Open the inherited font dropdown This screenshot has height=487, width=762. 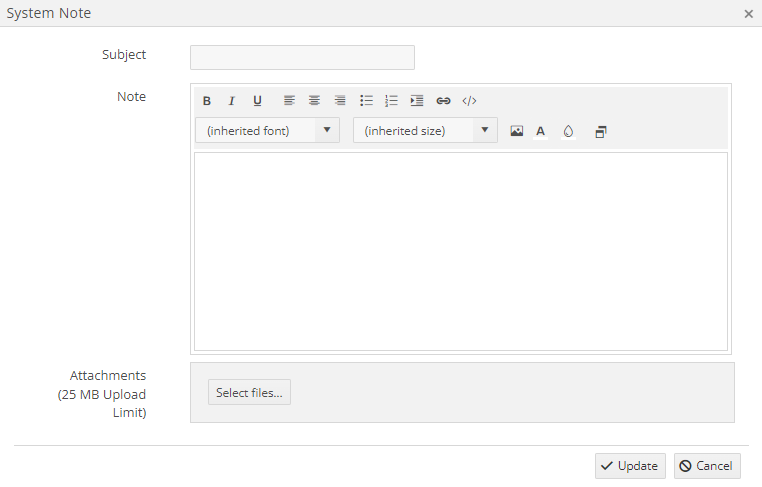point(267,130)
